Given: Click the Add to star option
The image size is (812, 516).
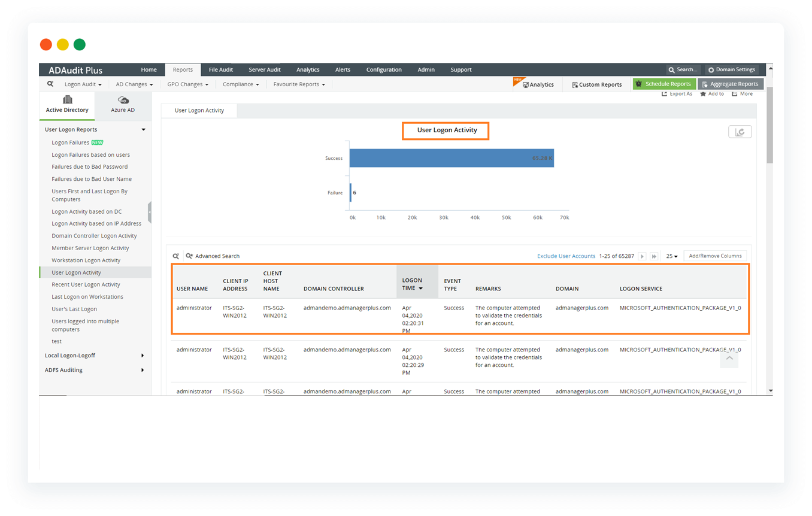Looking at the screenshot, I should tap(712, 94).
